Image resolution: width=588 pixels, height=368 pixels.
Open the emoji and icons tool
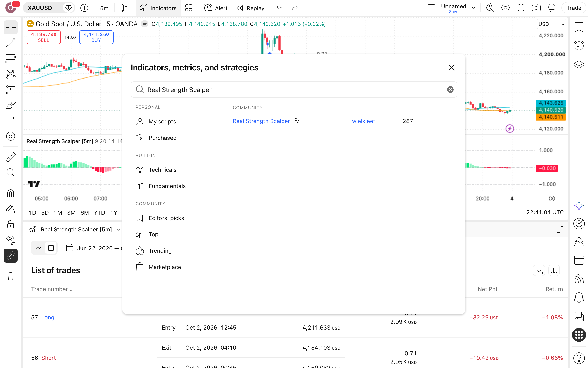(x=10, y=136)
